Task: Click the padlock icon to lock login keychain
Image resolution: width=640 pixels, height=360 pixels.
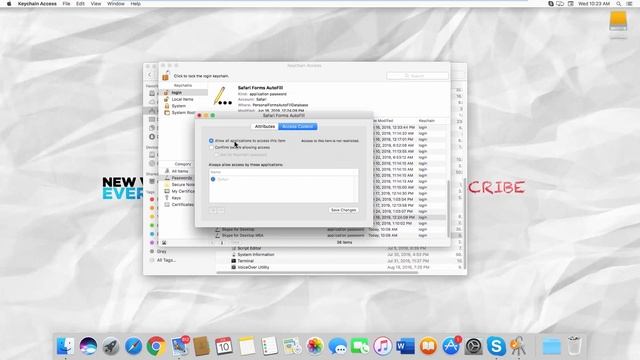Action: (165, 76)
